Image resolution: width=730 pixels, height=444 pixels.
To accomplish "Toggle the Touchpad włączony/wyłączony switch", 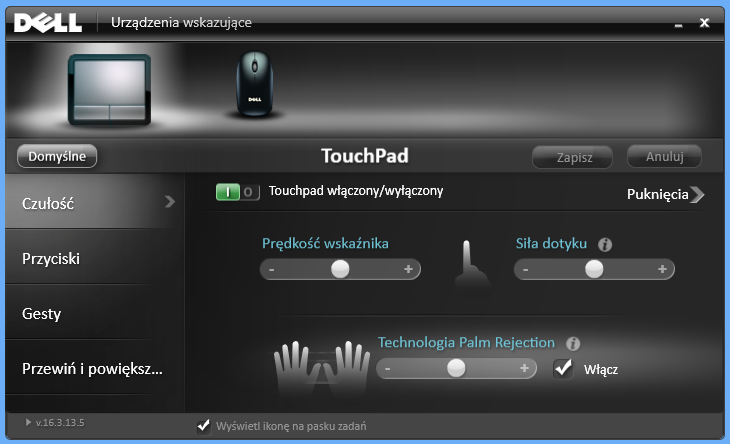I will pyautogui.click(x=237, y=192).
